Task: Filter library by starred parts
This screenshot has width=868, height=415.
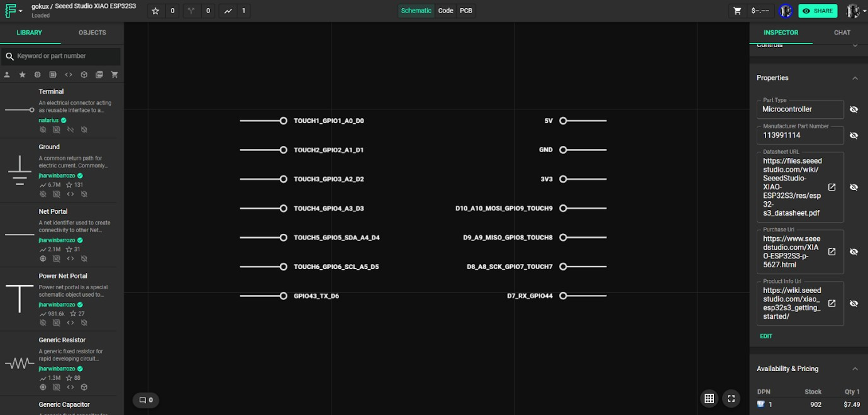Action: (23, 75)
